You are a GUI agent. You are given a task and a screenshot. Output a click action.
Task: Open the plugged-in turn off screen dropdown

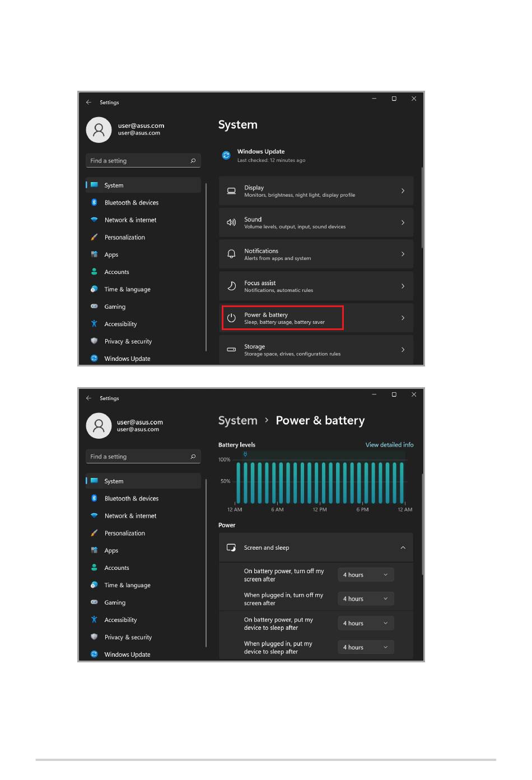click(366, 599)
